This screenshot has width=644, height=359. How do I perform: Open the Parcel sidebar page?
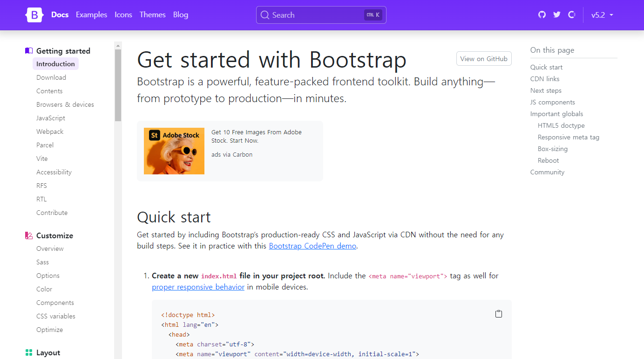click(x=45, y=145)
